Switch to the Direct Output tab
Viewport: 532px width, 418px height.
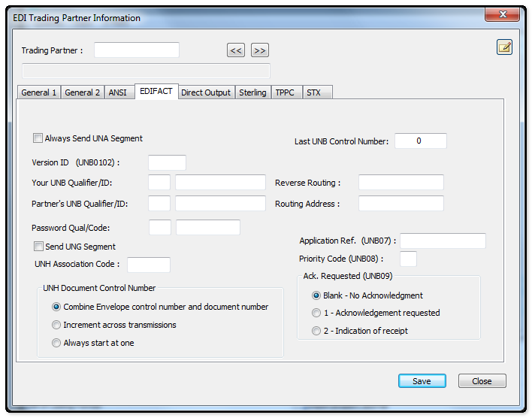coord(206,92)
